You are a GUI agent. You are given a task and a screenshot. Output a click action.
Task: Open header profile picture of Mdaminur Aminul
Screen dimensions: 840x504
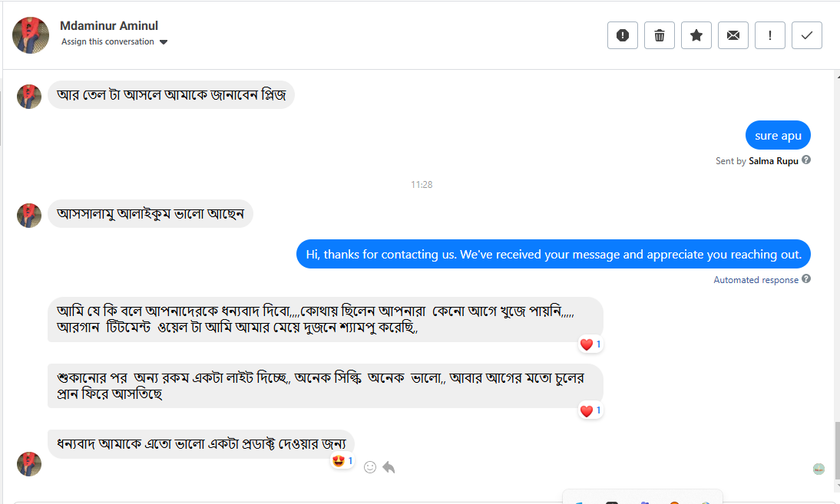pos(31,35)
